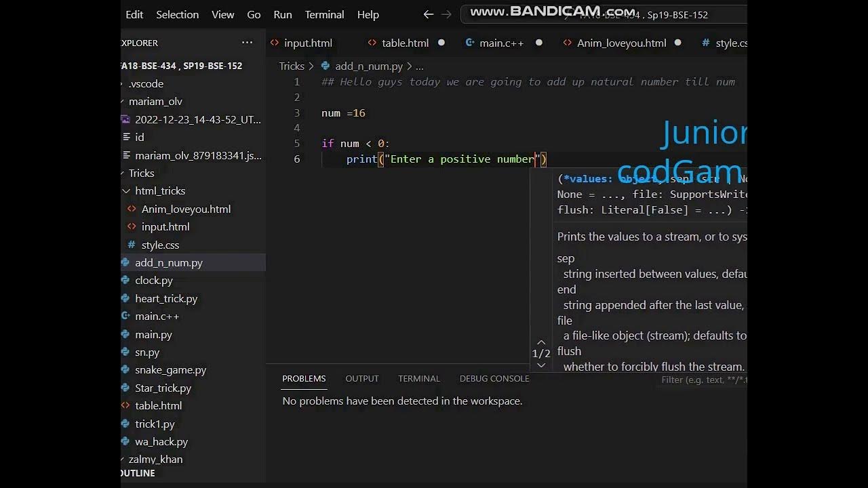Switch to the style.css tab
The width and height of the screenshot is (868, 488).
(x=731, y=43)
